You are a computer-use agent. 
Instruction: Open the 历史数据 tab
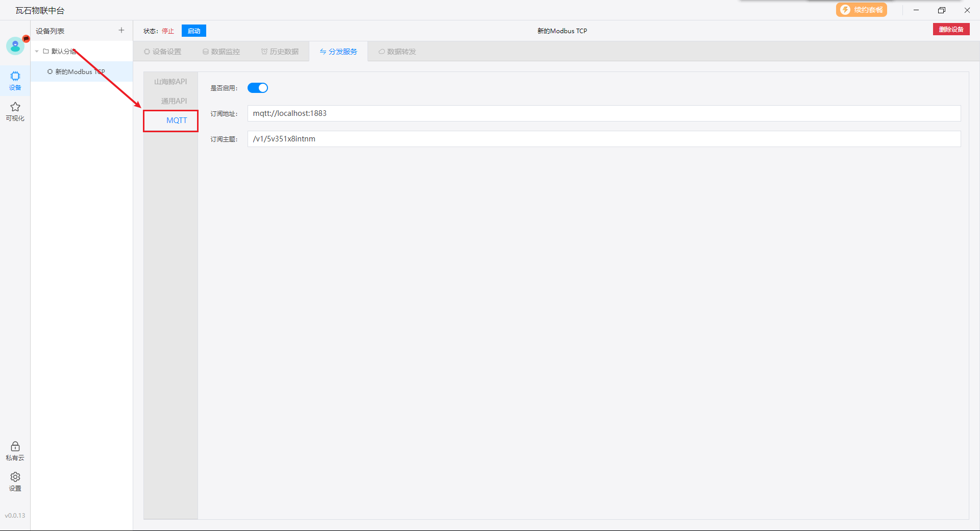tap(280, 52)
